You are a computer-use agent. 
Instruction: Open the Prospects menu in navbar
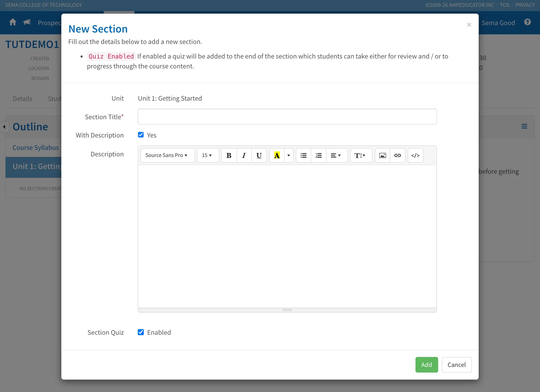pos(50,23)
